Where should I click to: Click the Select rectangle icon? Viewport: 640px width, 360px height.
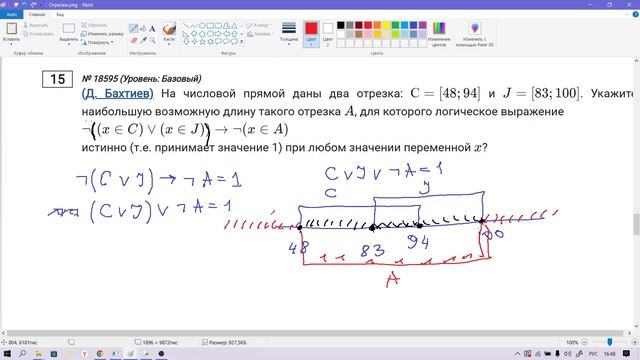69,28
